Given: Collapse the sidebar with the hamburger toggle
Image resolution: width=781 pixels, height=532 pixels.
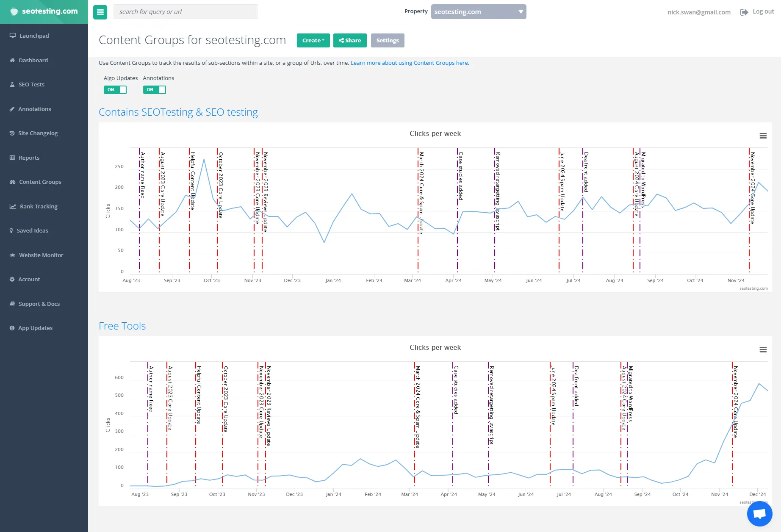Looking at the screenshot, I should click(x=100, y=12).
